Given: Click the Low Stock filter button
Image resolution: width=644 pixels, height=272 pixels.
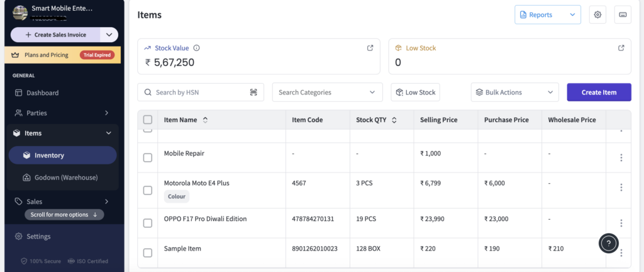Looking at the screenshot, I should 415,92.
